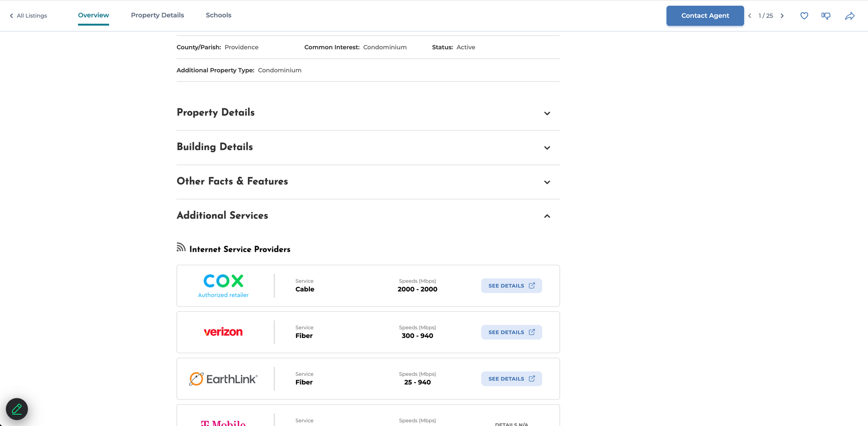Viewport: 868px width, 426px height.
Task: Click the thumbs down dislike icon
Action: coord(826,16)
